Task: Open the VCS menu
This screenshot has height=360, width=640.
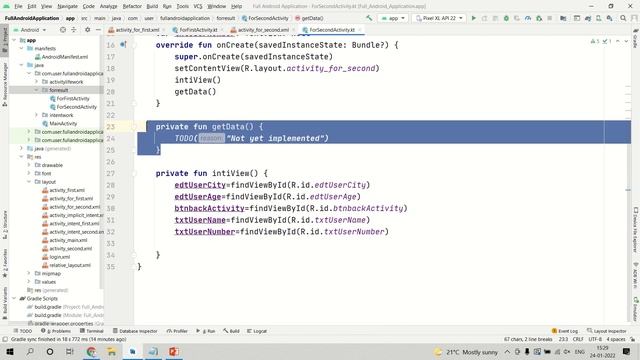Action: point(198,6)
